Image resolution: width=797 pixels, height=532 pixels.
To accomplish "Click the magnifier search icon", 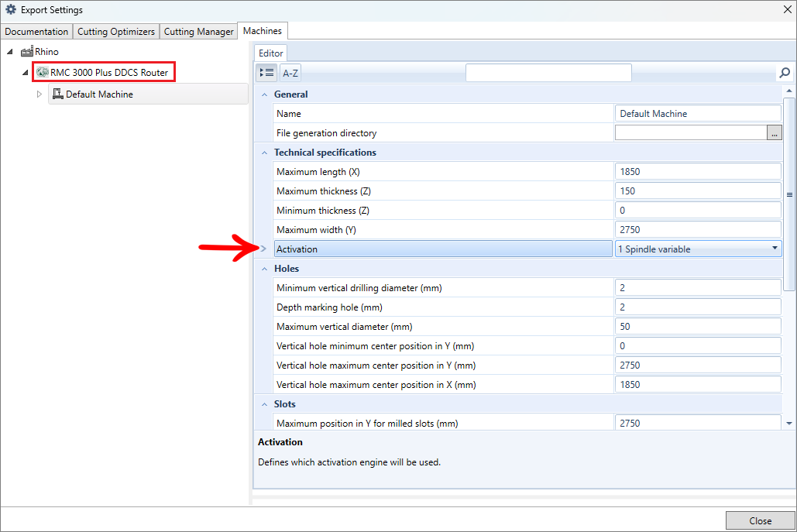I will click(x=784, y=73).
